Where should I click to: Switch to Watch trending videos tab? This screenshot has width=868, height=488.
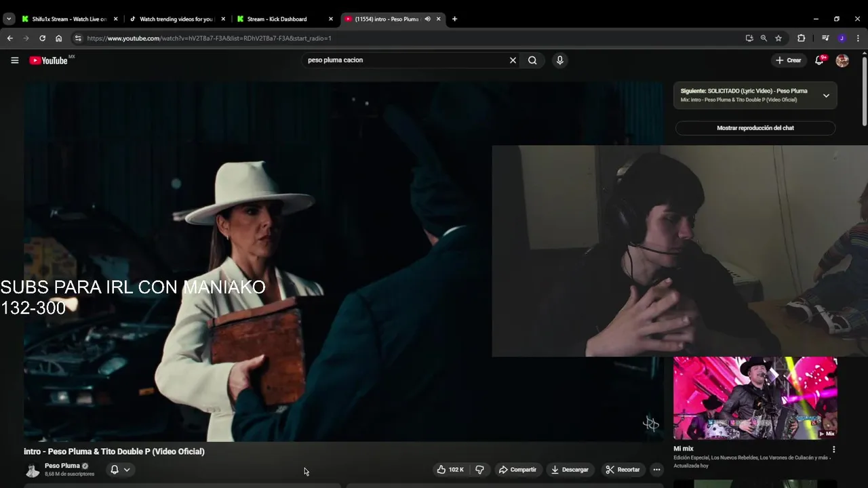click(176, 19)
